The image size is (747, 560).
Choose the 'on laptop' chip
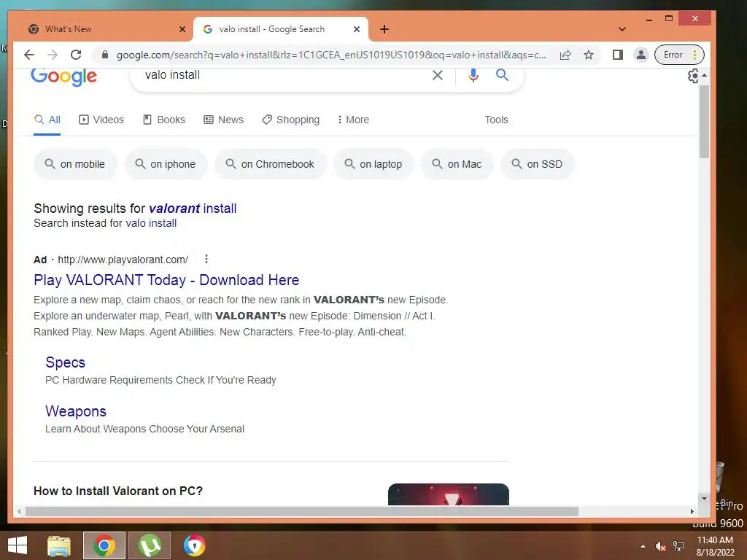373,164
